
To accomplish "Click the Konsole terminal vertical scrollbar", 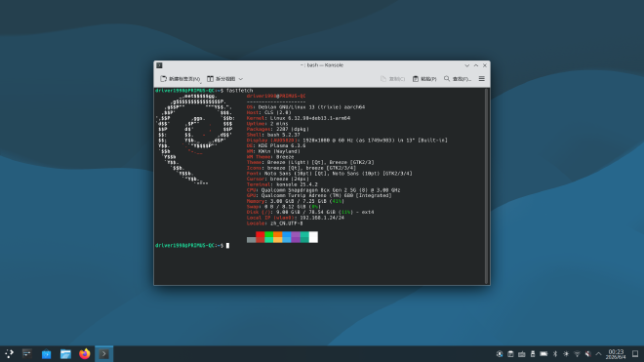I will [487, 185].
